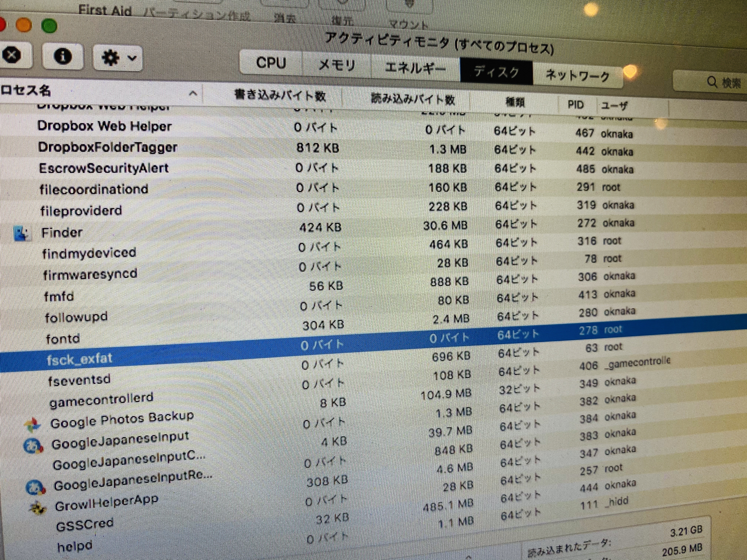Select the fileproviderd process
This screenshot has height=560, width=747.
(81, 211)
